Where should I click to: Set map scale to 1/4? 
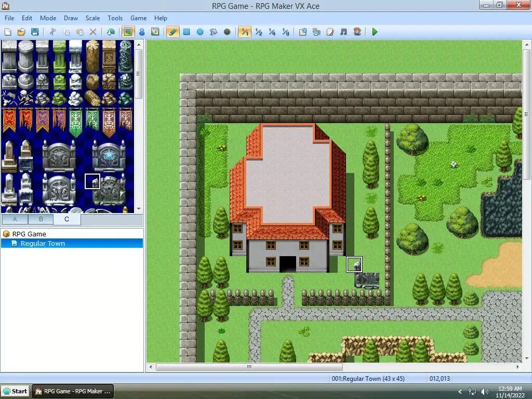(x=272, y=32)
